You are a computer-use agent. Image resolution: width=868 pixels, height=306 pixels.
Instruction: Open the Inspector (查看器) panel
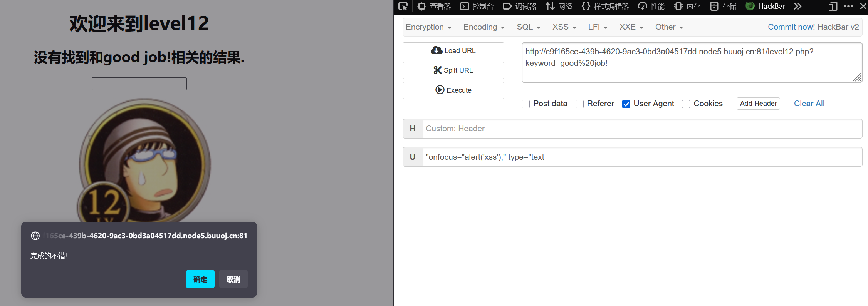[434, 7]
